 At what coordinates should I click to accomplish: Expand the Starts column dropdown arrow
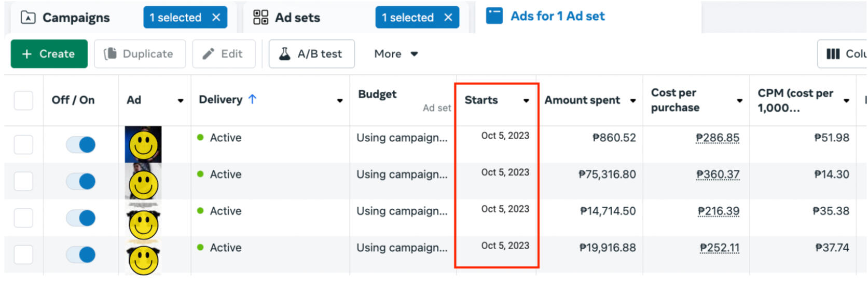click(526, 101)
